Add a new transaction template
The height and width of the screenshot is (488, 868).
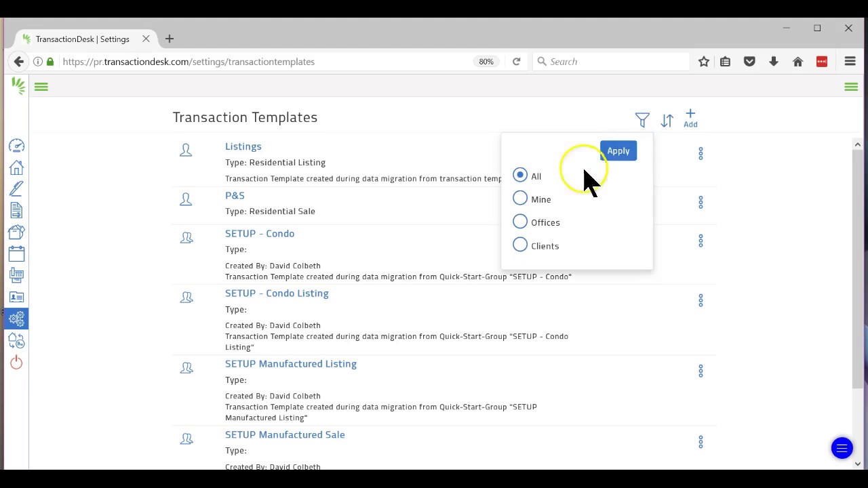690,118
